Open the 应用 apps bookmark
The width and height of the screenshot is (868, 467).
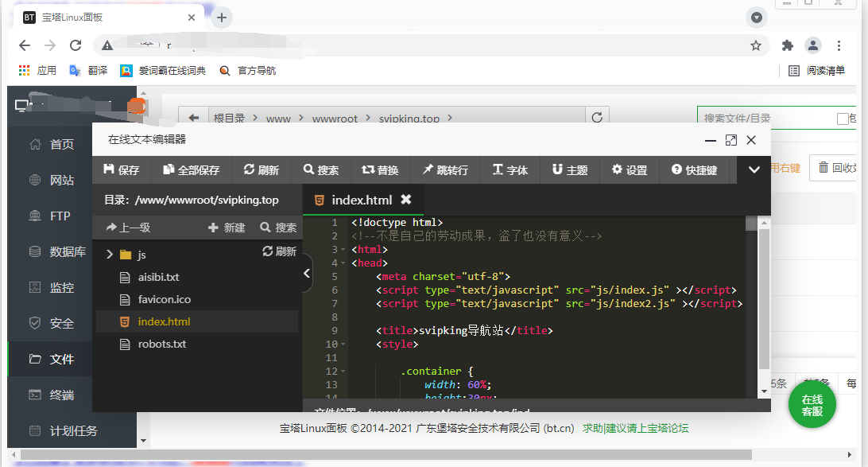click(x=37, y=70)
